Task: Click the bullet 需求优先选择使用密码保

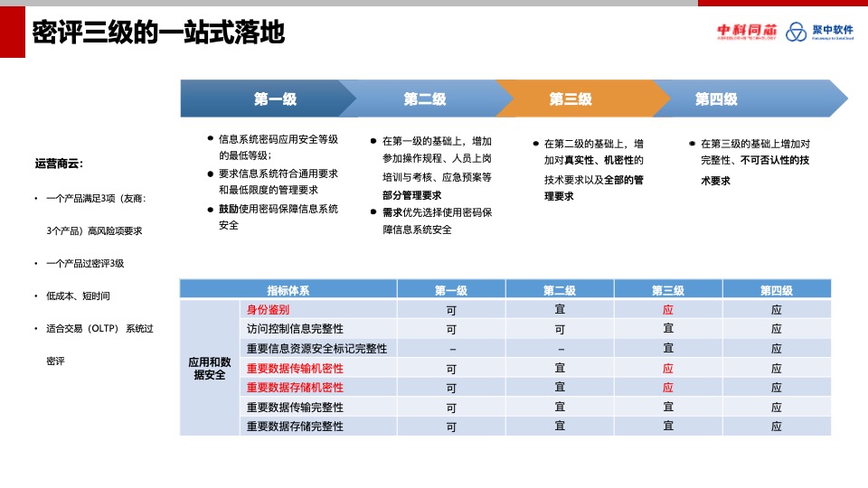Action: coord(437,212)
